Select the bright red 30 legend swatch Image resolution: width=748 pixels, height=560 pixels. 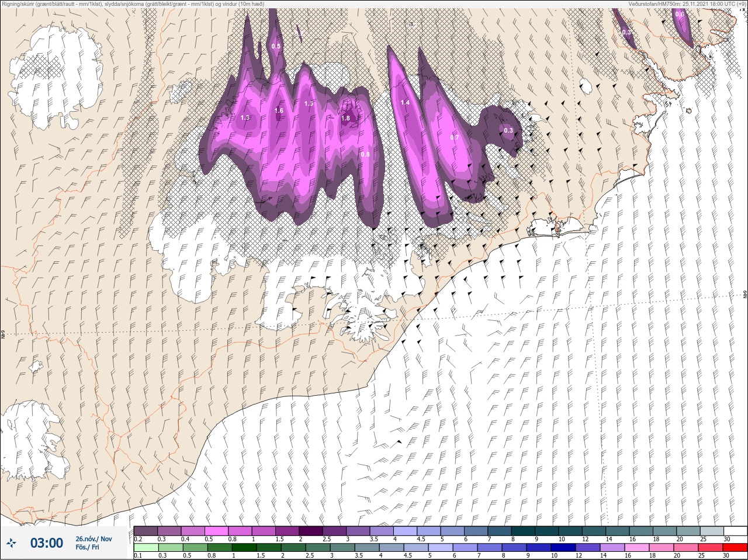(735, 548)
